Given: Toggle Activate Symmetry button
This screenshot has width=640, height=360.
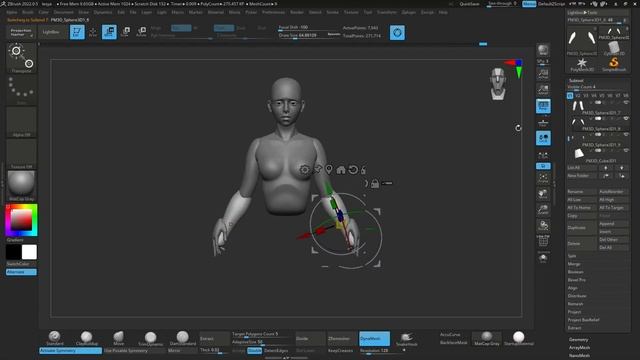Looking at the screenshot, I should coord(70,351).
